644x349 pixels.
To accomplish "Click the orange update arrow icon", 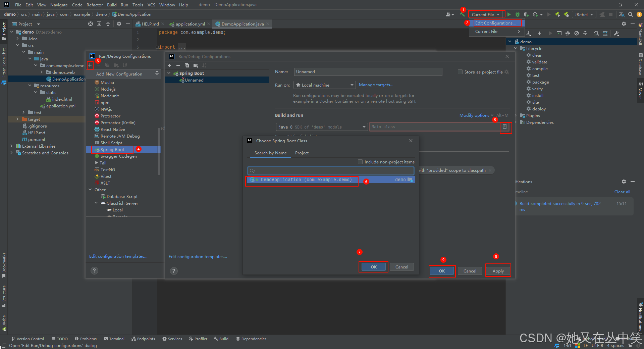I will click(x=639, y=14).
